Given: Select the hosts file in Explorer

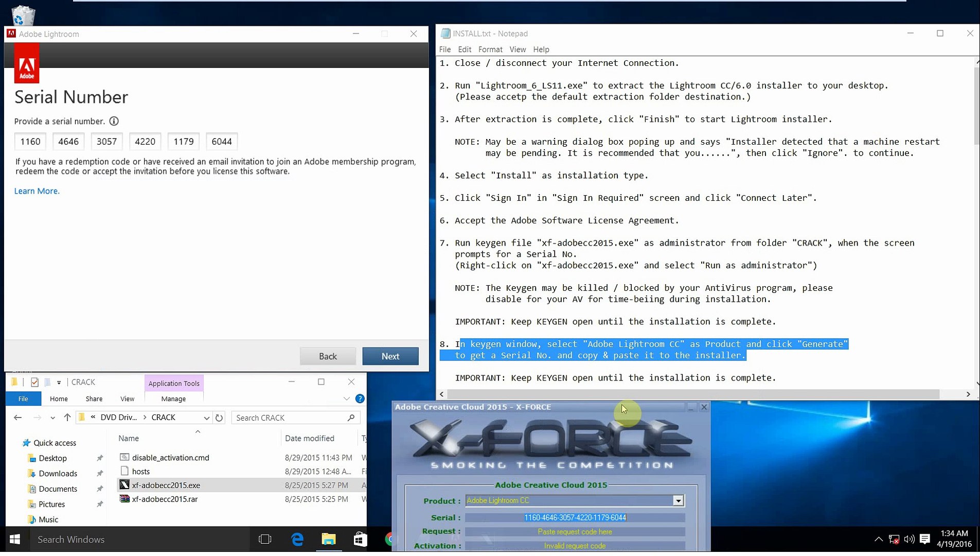Looking at the screenshot, I should (140, 472).
